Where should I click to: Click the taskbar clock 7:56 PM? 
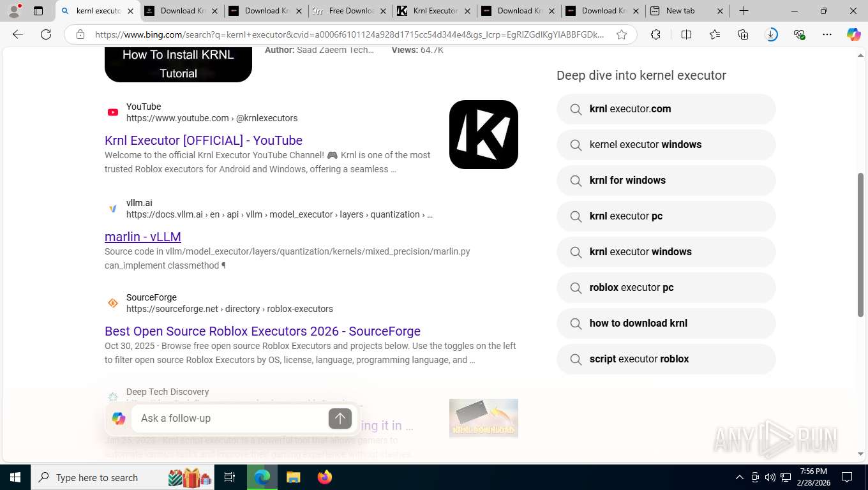(813, 477)
